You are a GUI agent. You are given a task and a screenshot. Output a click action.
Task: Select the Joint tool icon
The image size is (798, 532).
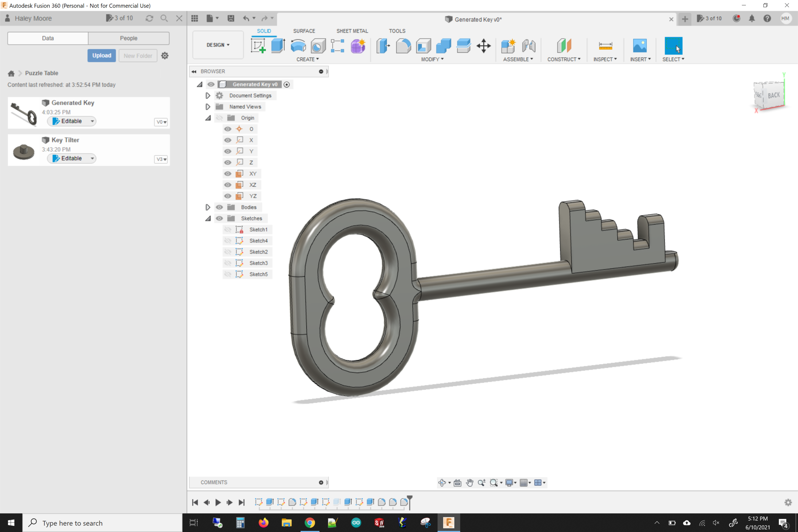pos(529,45)
